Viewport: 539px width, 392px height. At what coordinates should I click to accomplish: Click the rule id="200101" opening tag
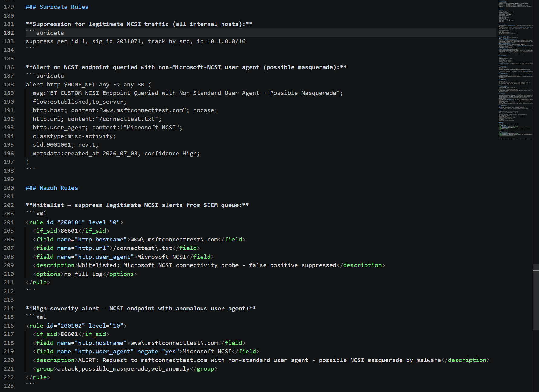click(74, 222)
